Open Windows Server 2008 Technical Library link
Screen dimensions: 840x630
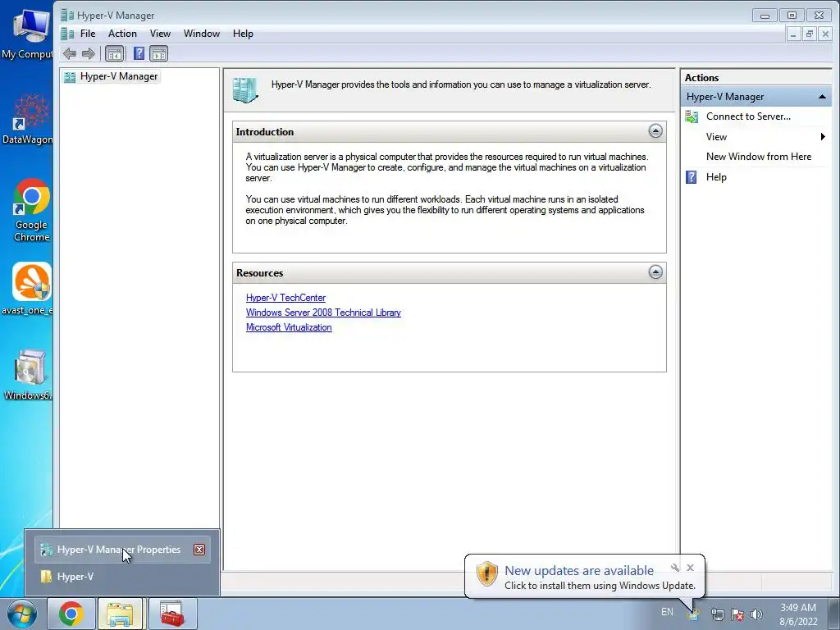tap(323, 313)
